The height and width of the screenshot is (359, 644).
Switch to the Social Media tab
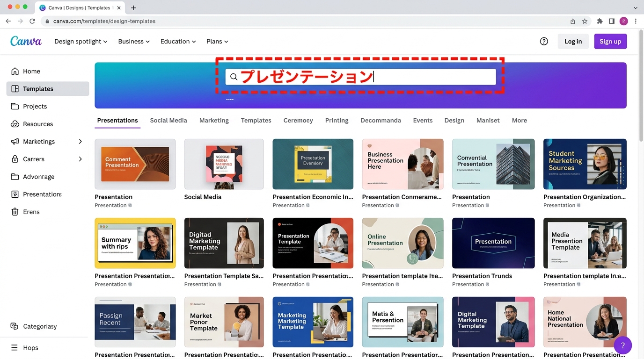[168, 120]
